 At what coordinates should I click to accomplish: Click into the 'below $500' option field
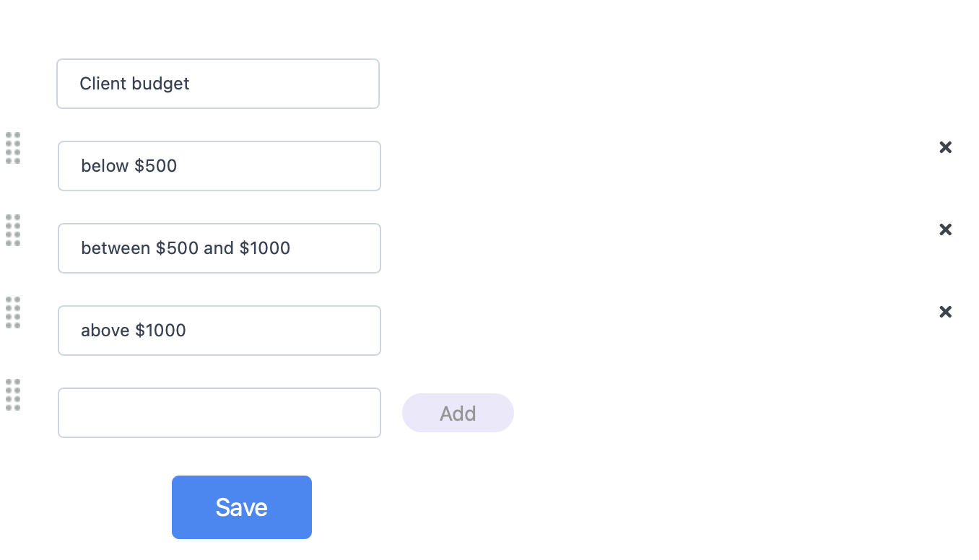[219, 166]
